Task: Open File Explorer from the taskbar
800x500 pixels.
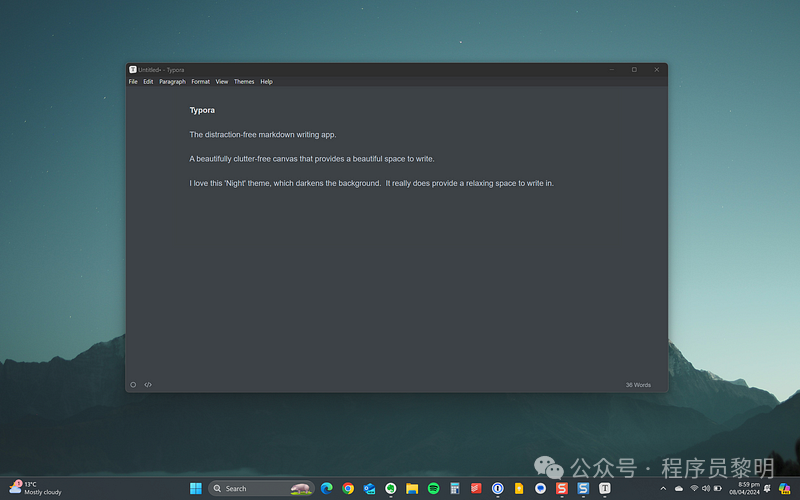Action: click(412, 488)
